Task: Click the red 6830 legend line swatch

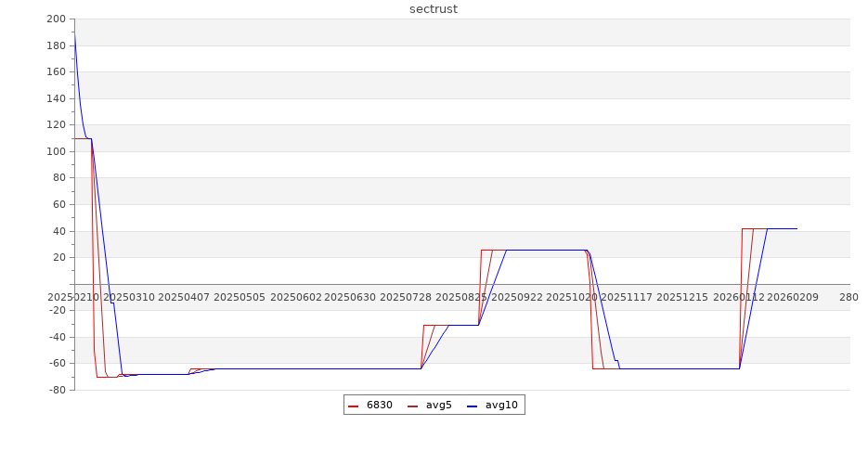Action: click(354, 406)
